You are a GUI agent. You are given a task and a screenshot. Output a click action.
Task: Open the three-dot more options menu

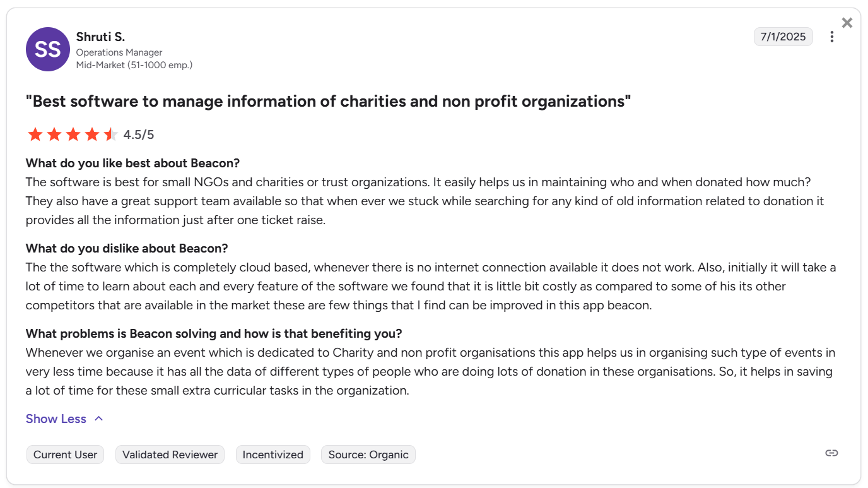point(832,37)
